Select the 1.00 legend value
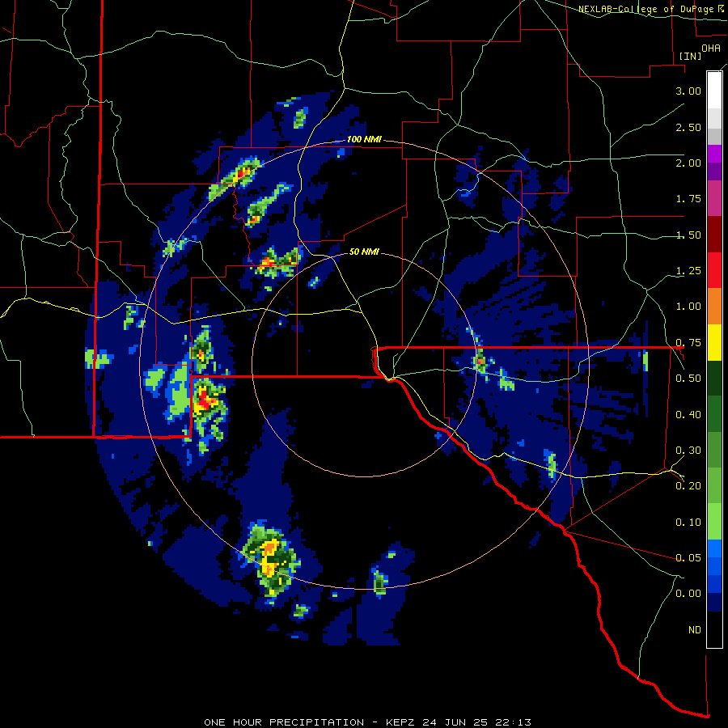The image size is (728, 728). coord(688,307)
